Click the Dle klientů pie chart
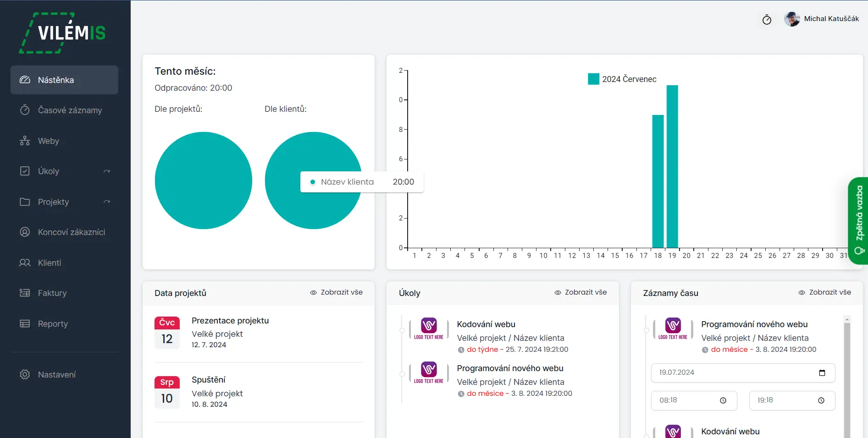The width and height of the screenshot is (868, 438). tap(313, 181)
